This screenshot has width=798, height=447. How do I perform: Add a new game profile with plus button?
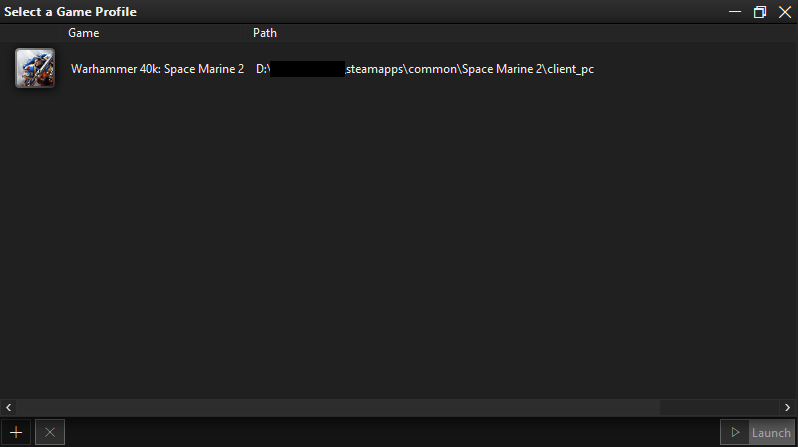point(16,432)
